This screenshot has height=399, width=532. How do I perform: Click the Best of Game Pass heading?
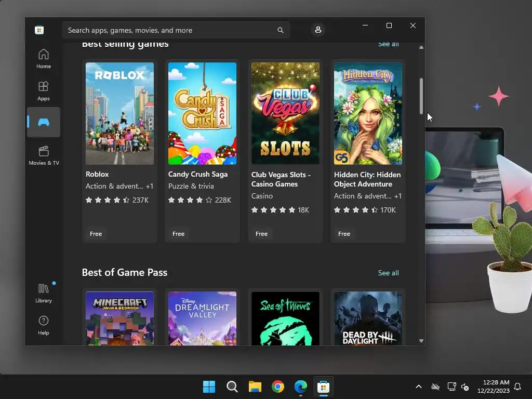[125, 272]
